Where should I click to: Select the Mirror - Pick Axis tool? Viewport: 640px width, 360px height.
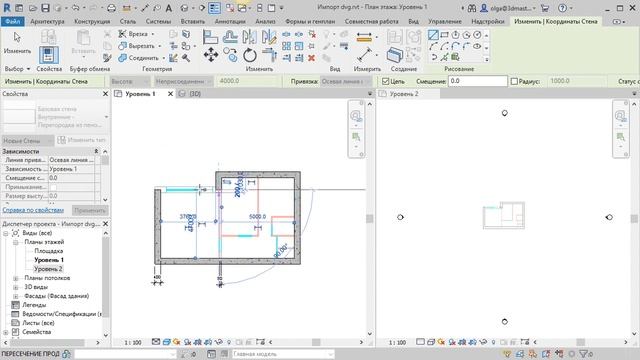249,37
